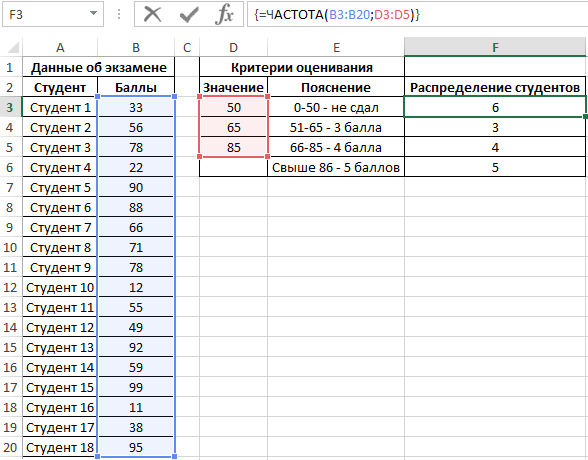Select all cells via corner triangle

(x=12, y=47)
